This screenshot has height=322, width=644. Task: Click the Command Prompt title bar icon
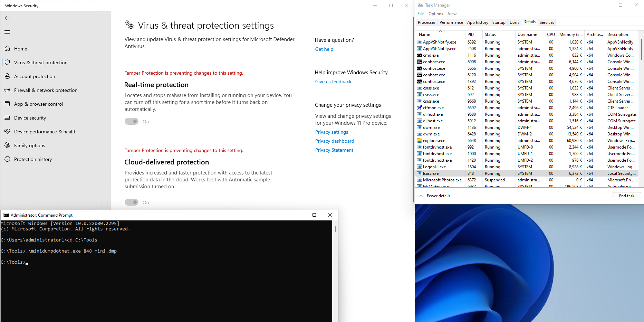coord(6,215)
